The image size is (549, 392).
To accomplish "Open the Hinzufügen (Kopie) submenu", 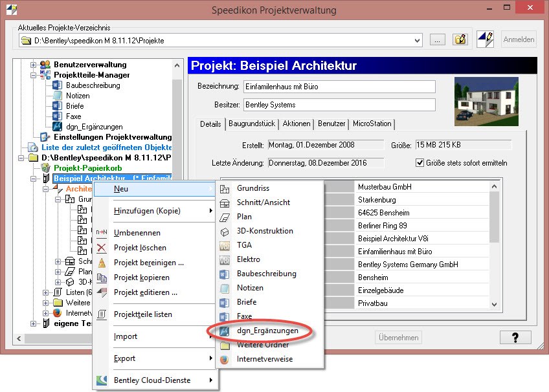I will [155, 211].
